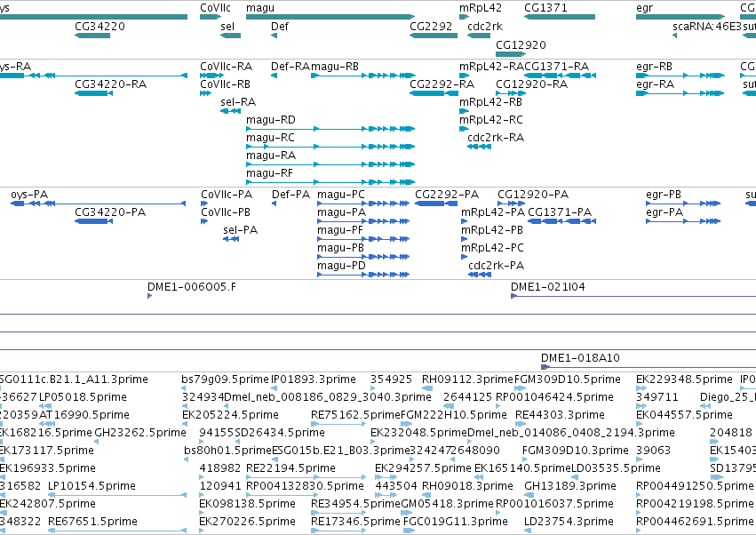This screenshot has height=535, width=756.
Task: Click the CoVIIc-PA protein label
Action: click(x=227, y=195)
